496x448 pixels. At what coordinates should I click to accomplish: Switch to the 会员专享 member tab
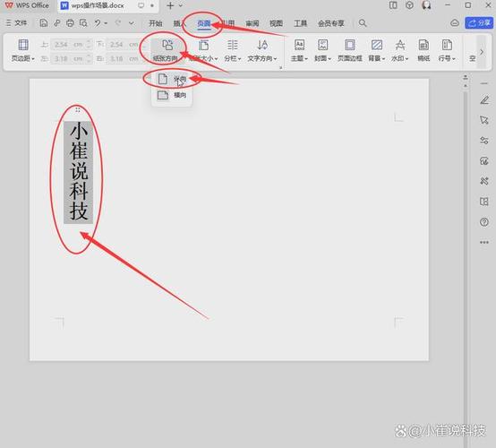pos(331,23)
